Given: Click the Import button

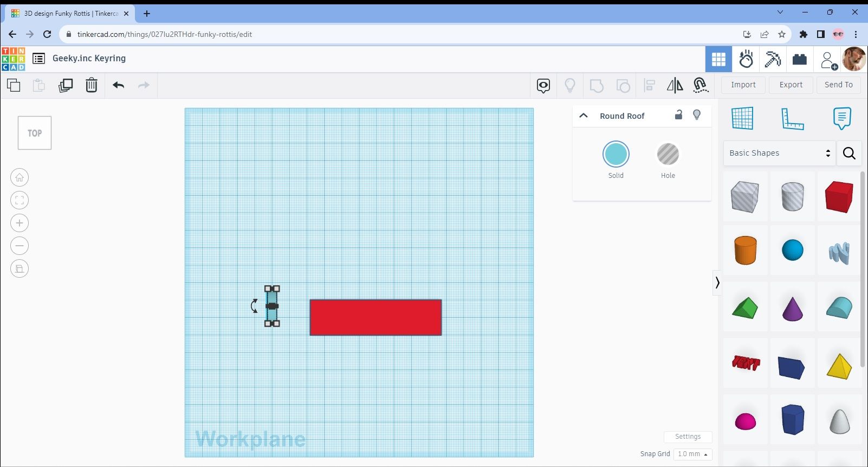Looking at the screenshot, I should pyautogui.click(x=743, y=85).
